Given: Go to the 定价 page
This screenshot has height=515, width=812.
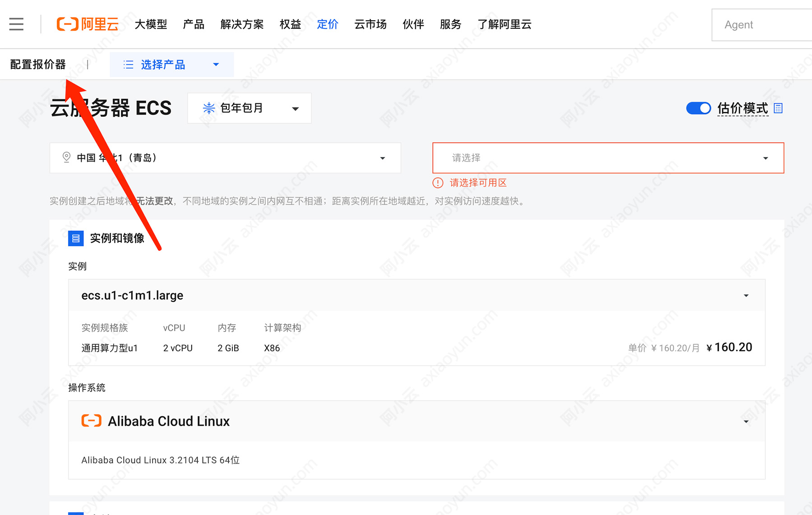Looking at the screenshot, I should click(328, 24).
